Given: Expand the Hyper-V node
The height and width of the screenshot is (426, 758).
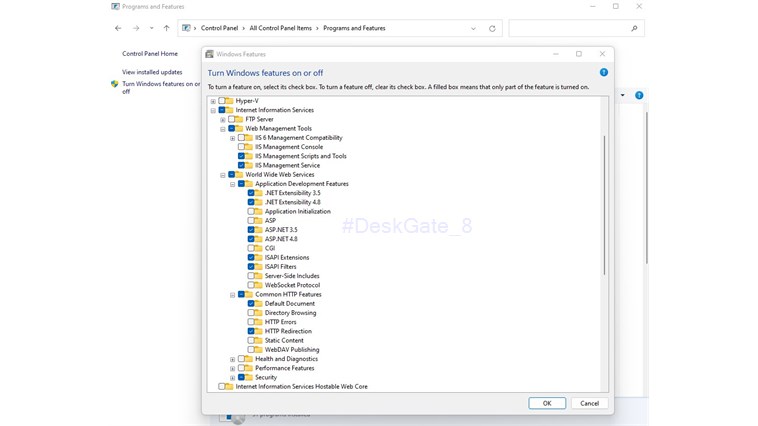Looking at the screenshot, I should pyautogui.click(x=213, y=101).
